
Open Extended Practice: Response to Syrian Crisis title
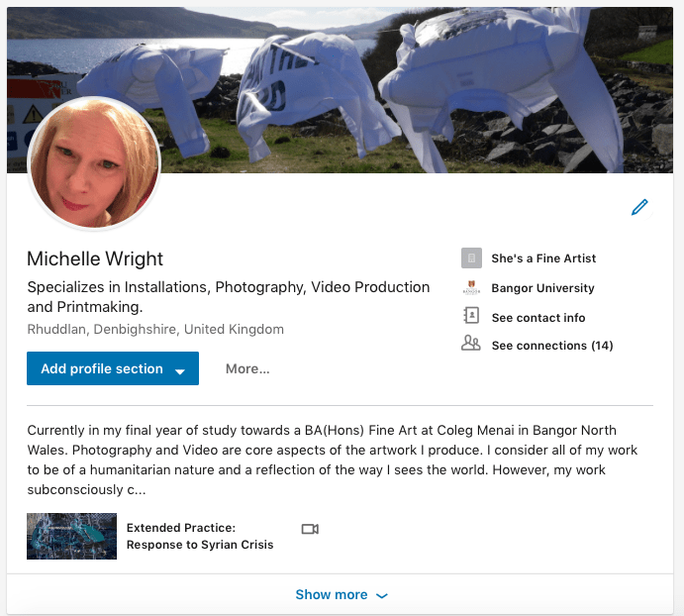(200, 536)
